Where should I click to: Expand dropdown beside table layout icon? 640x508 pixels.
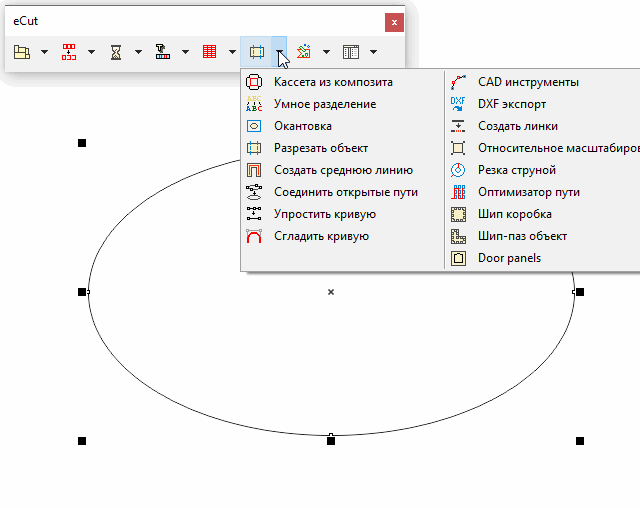373,52
